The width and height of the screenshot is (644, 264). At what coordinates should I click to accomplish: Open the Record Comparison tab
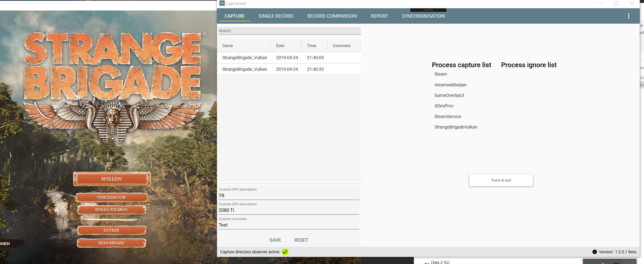332,16
